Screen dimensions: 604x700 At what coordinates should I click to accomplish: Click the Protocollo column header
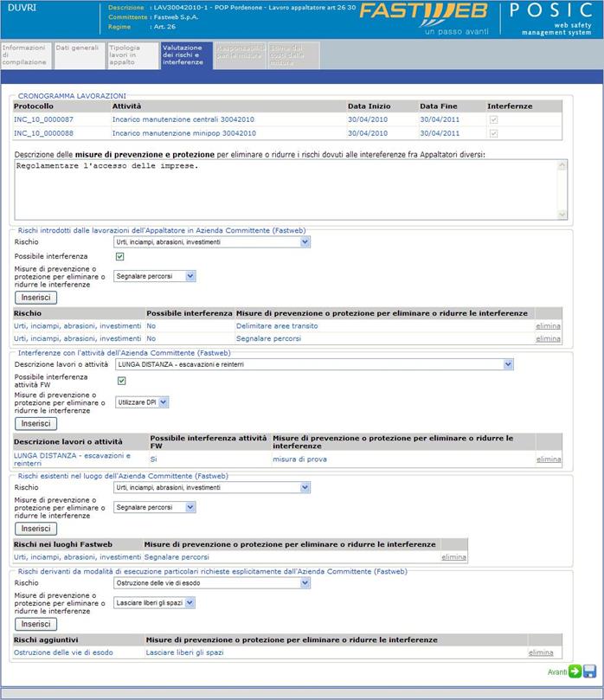pos(34,106)
